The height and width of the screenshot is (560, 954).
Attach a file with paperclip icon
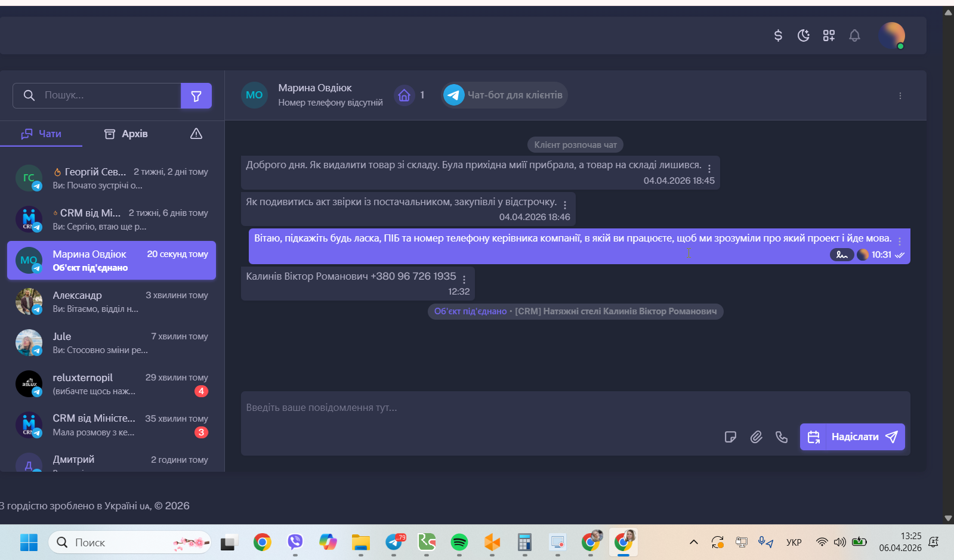click(x=756, y=437)
